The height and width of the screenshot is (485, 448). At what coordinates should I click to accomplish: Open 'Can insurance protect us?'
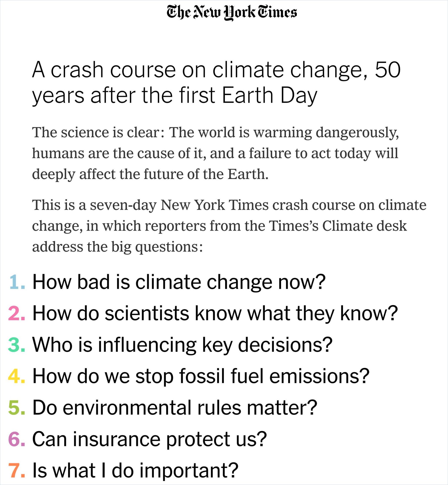[149, 439]
